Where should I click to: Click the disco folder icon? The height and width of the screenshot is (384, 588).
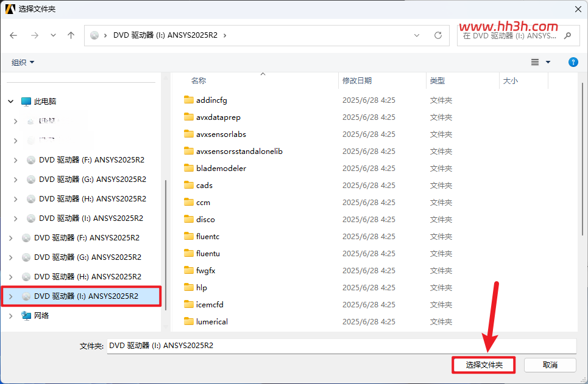tap(189, 219)
